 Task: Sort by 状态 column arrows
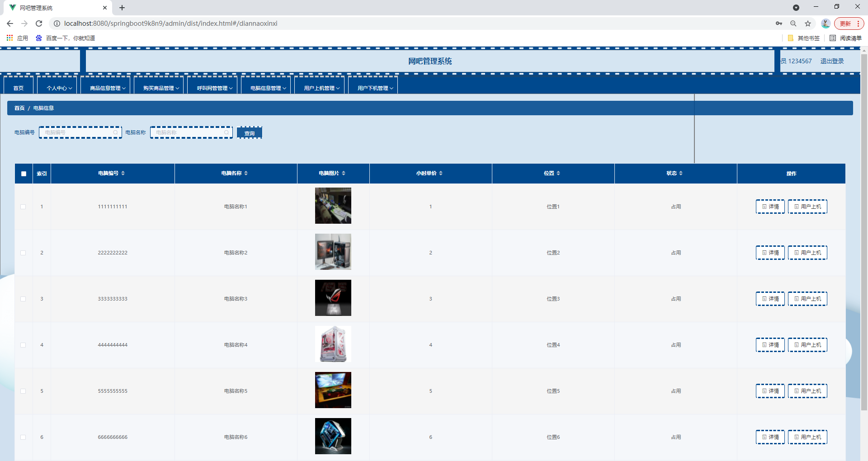click(x=681, y=173)
